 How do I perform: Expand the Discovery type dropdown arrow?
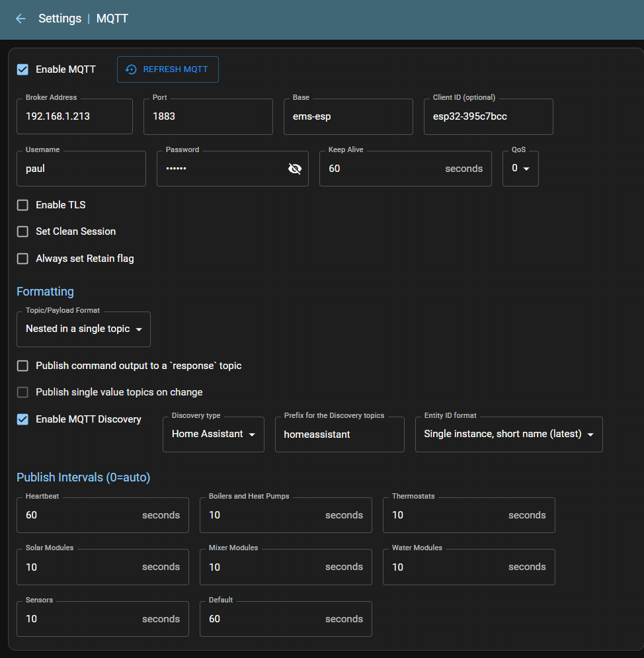tap(253, 434)
